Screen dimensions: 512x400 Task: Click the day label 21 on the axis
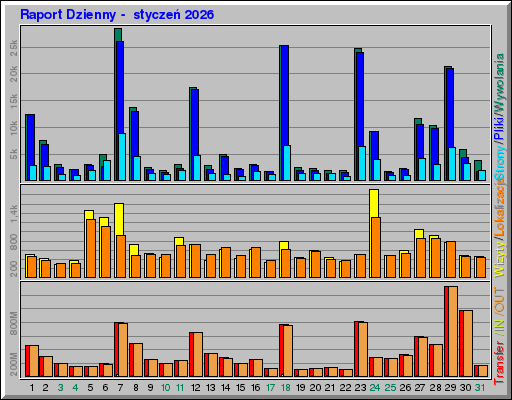point(330,388)
